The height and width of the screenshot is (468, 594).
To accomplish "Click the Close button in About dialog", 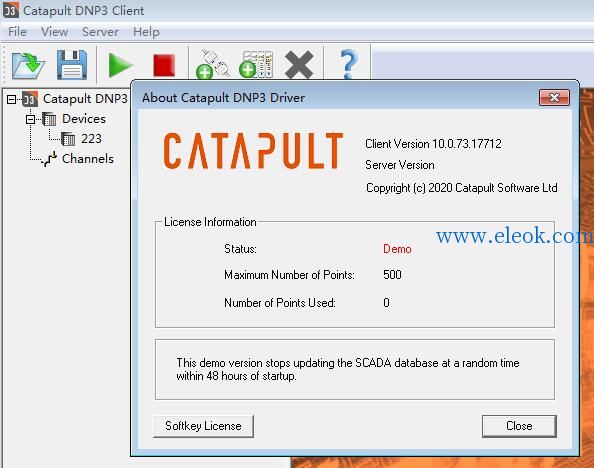I will 519,426.
